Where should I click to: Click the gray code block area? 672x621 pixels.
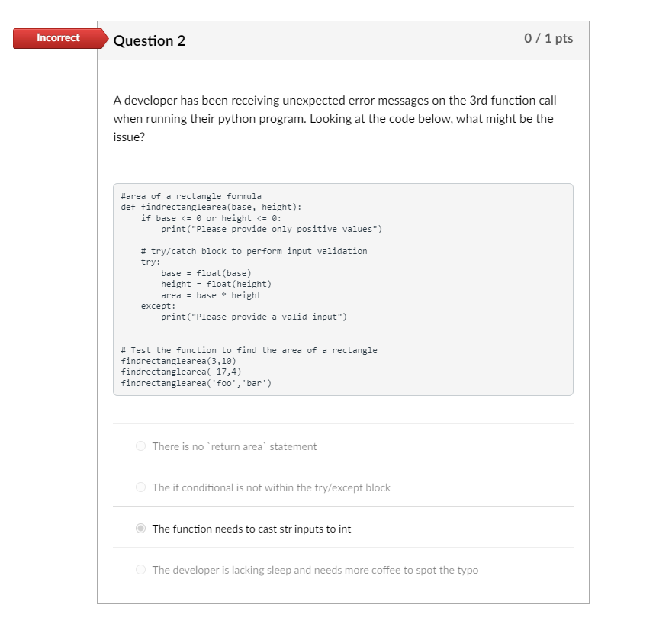(x=343, y=288)
